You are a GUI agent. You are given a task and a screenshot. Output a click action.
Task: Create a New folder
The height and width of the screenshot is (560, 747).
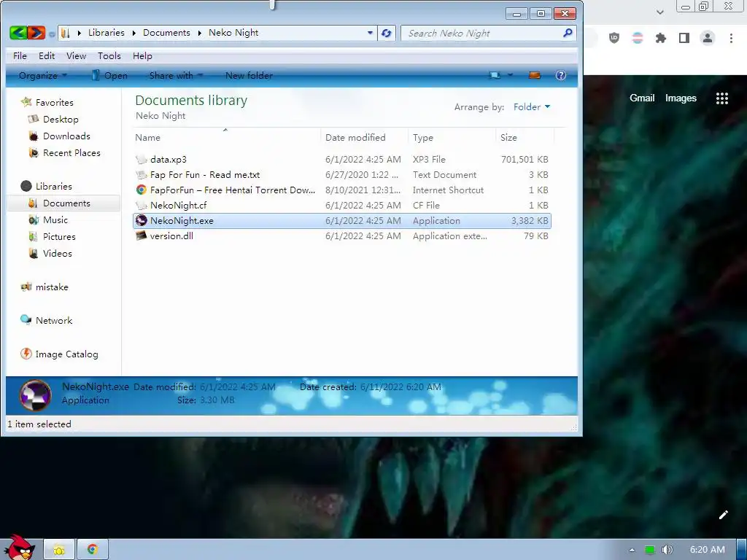(249, 75)
